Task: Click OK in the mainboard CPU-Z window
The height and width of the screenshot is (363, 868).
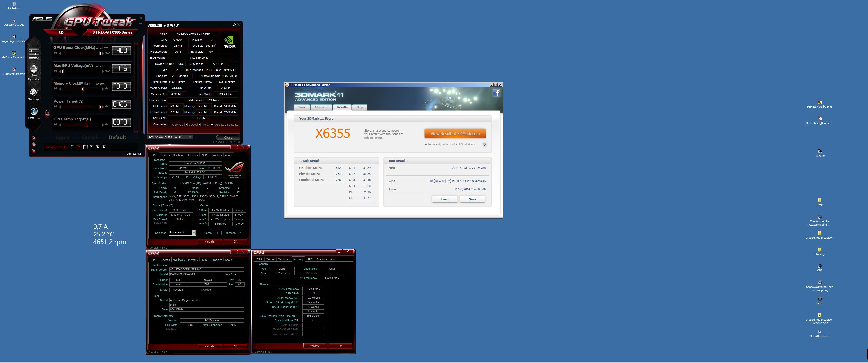Action: click(235, 346)
